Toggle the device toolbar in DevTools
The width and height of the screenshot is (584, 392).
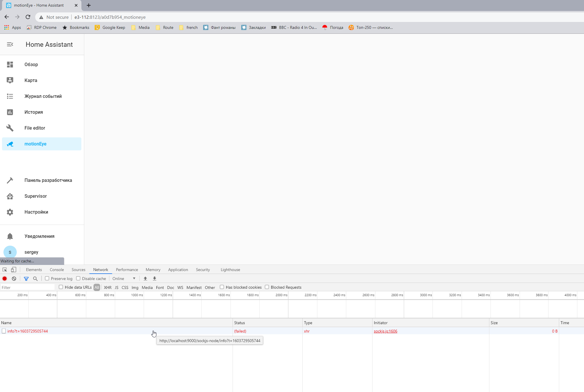tap(14, 270)
